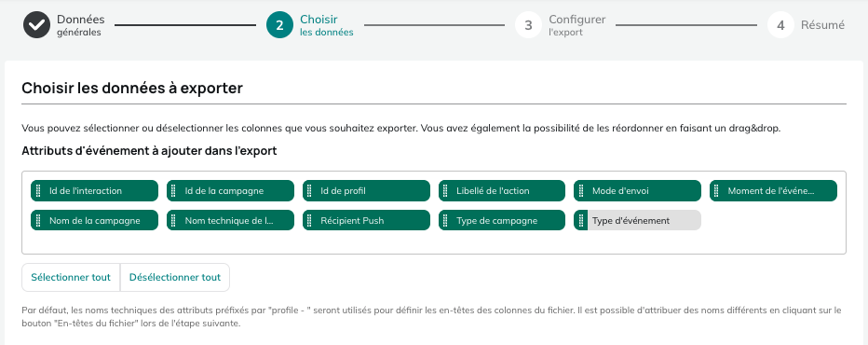Viewport: 868px width, 345px height.
Task: Go to the Configurer l'export step
Action: pyautogui.click(x=576, y=25)
